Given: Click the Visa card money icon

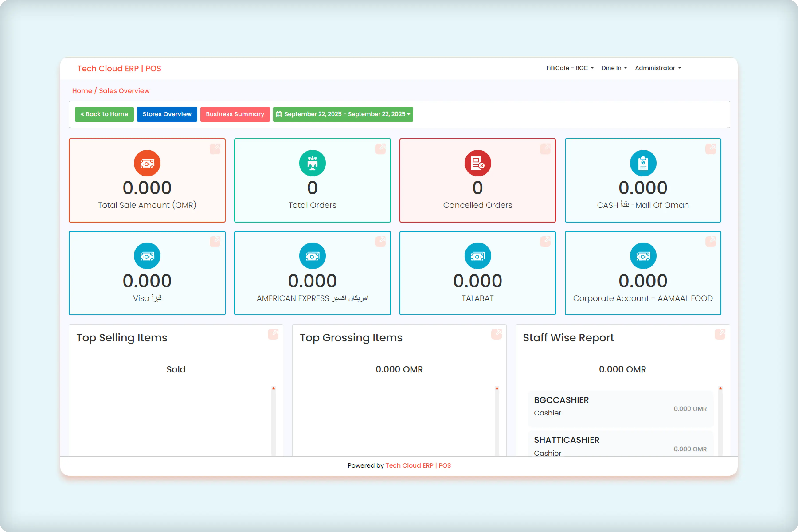Looking at the screenshot, I should pyautogui.click(x=147, y=256).
